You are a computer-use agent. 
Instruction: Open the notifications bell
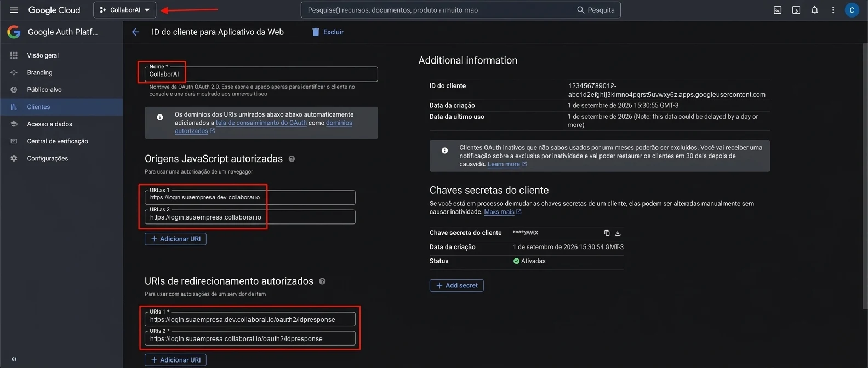pos(815,10)
